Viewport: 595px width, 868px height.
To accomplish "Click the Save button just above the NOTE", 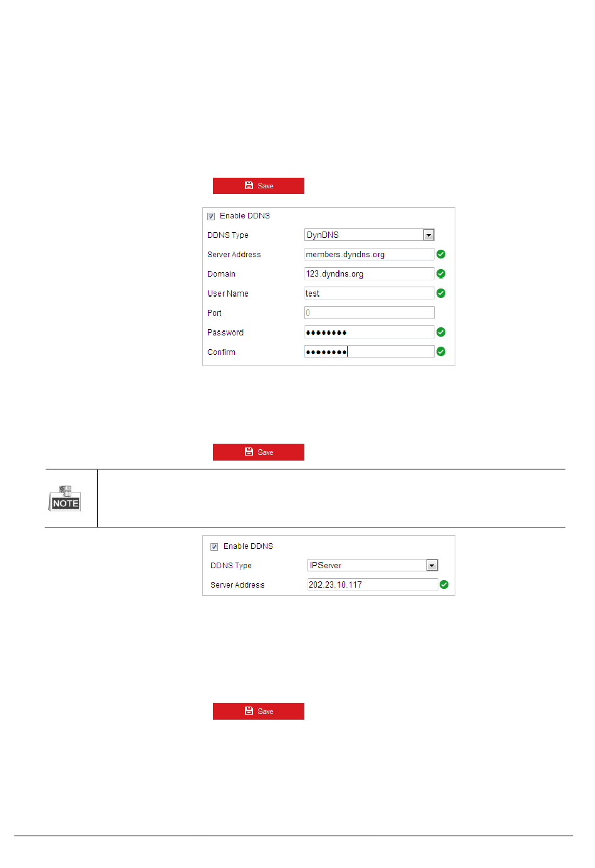I will (259, 452).
